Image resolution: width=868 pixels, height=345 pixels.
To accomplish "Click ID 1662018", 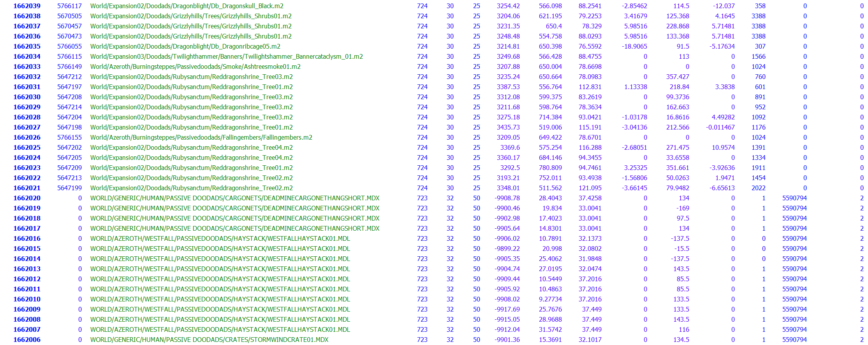I will pos(27,218).
